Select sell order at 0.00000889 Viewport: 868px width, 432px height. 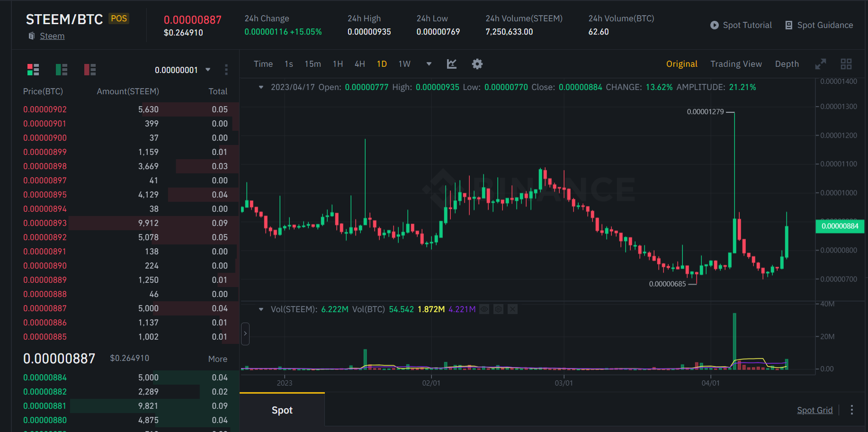[x=125, y=280]
